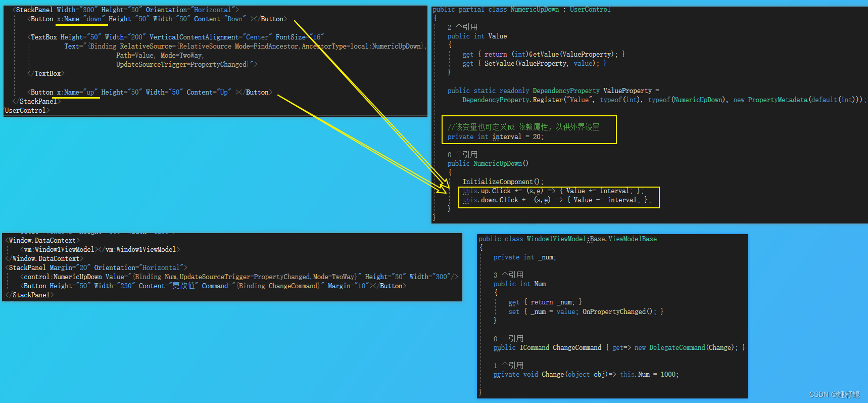Click Content="Down" in the first Button tag
The width and height of the screenshot is (868, 403).
point(220,19)
